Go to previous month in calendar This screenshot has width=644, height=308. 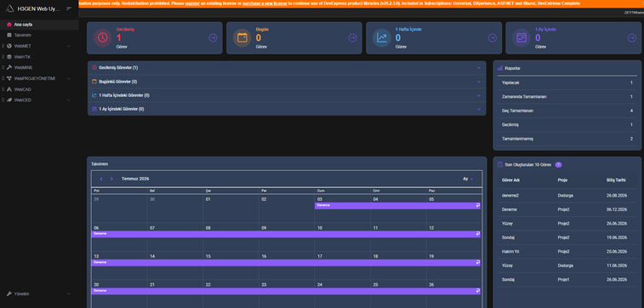click(101, 179)
